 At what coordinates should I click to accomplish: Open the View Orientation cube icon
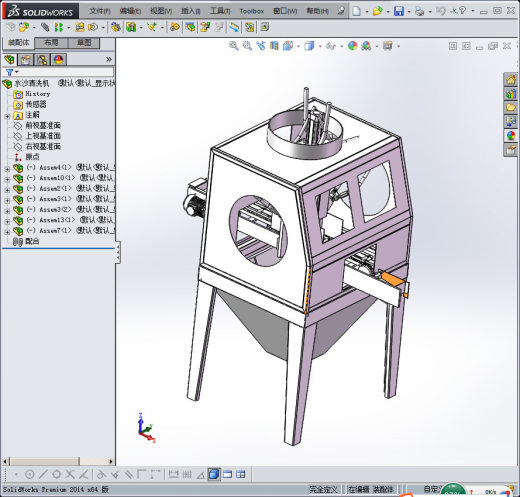click(x=288, y=46)
